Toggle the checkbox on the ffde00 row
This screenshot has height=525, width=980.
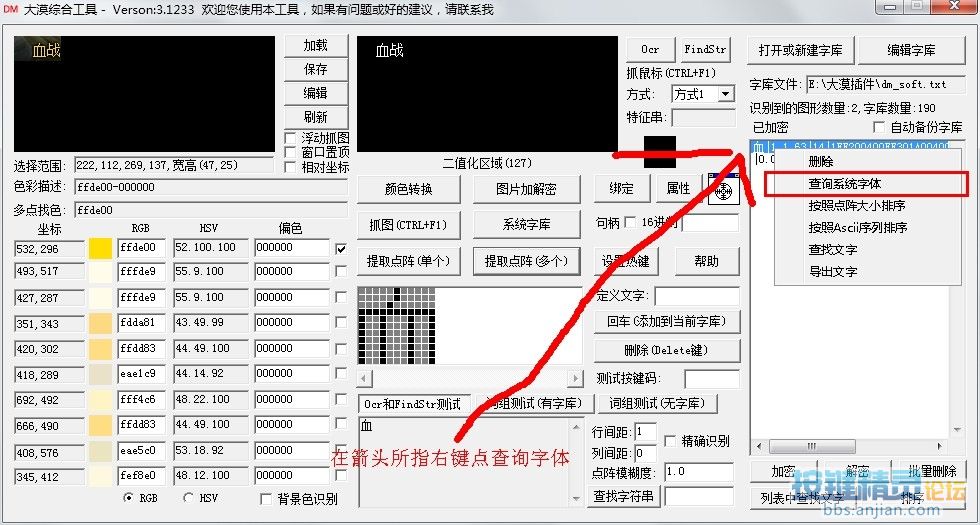pyautogui.click(x=341, y=248)
